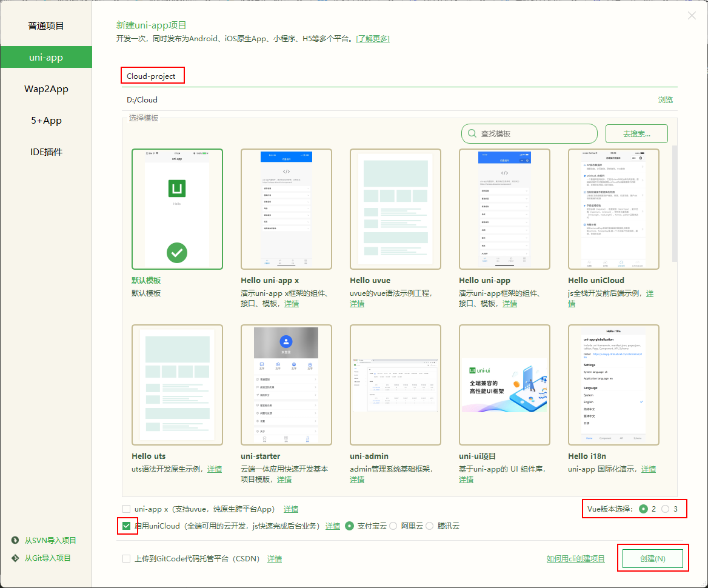
Task: Select the 默认模板 template thumbnail
Action: (x=177, y=209)
